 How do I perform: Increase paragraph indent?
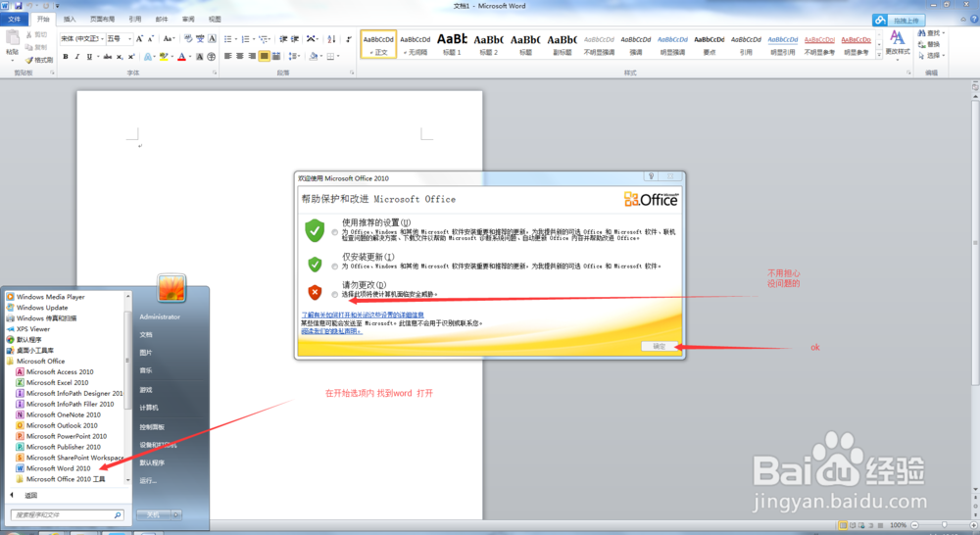click(295, 39)
